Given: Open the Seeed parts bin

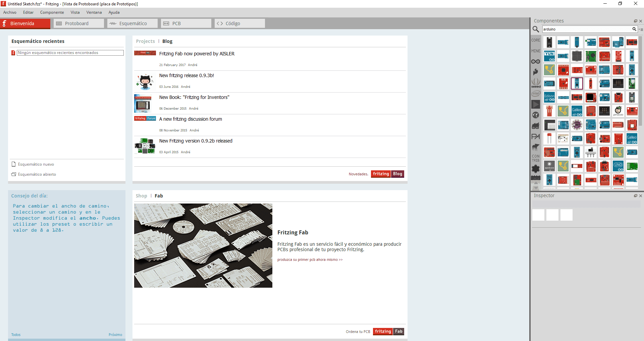Looking at the screenshot, I should [536, 83].
